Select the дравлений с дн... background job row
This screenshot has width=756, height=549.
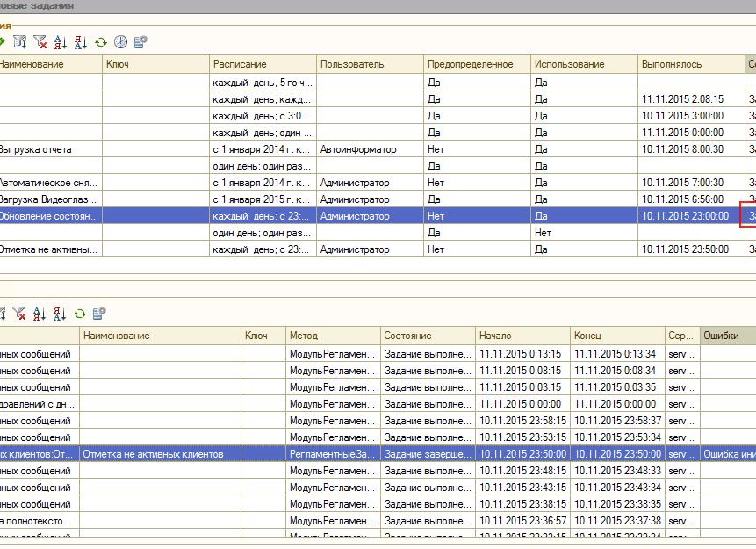pyautogui.click(x=378, y=404)
